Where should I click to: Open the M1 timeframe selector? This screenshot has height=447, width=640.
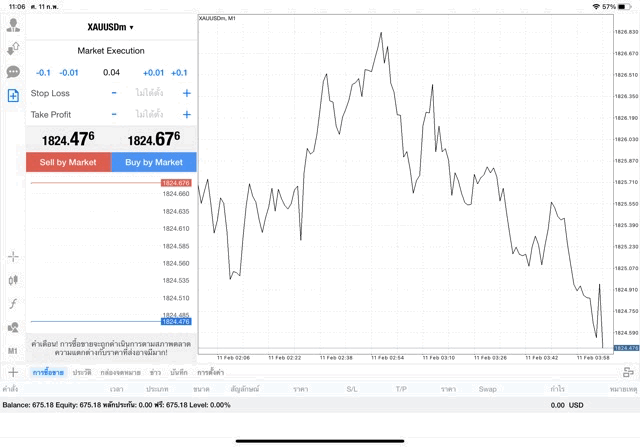click(13, 351)
